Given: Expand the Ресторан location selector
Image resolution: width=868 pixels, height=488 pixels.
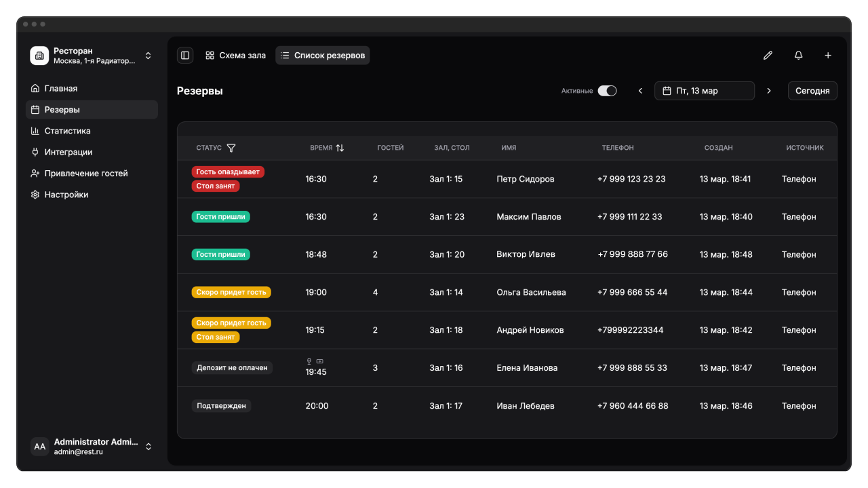Looking at the screenshot, I should click(x=149, y=56).
